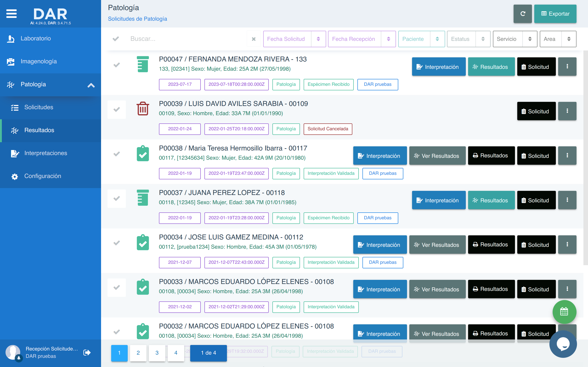
Task: Click the trash icon on P00039 request
Action: [x=143, y=109]
